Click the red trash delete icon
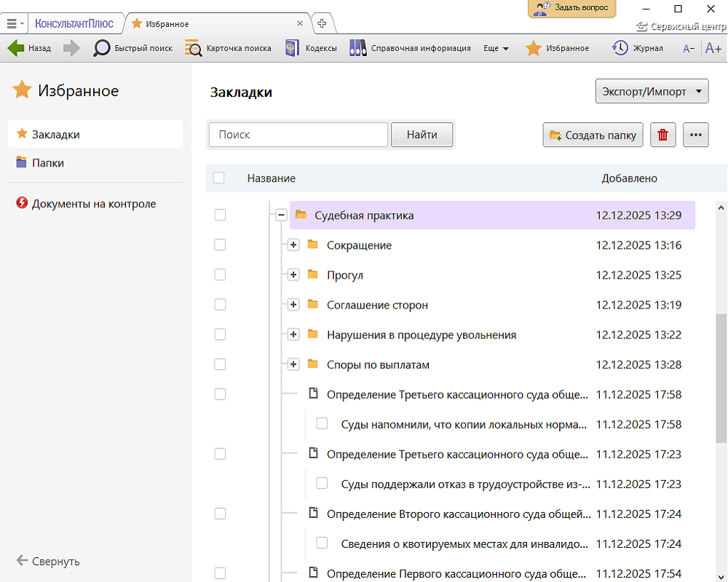The image size is (728, 582). pyautogui.click(x=662, y=135)
